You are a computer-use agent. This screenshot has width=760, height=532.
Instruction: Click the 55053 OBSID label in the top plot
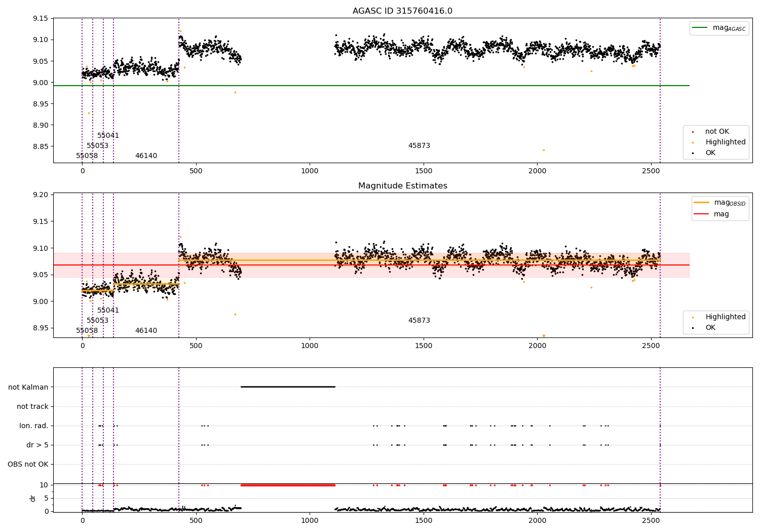coord(97,146)
